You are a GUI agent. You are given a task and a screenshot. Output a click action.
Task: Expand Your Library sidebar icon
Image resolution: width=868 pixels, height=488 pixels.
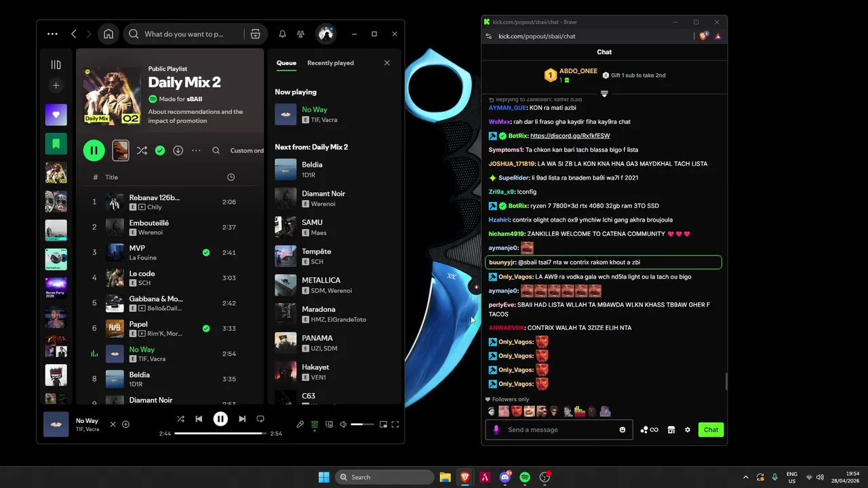click(56, 64)
